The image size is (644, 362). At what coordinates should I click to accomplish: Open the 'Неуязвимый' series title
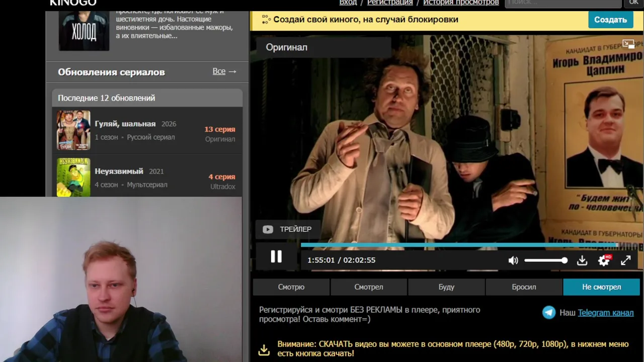pos(119,171)
